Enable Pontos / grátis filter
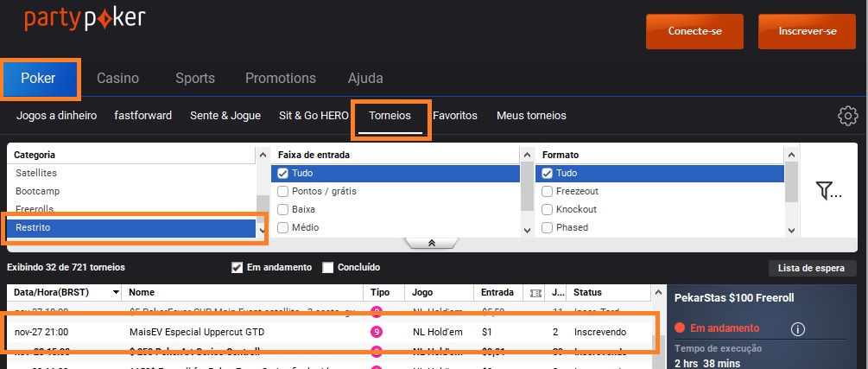The height and width of the screenshot is (369, 868). pyautogui.click(x=283, y=192)
